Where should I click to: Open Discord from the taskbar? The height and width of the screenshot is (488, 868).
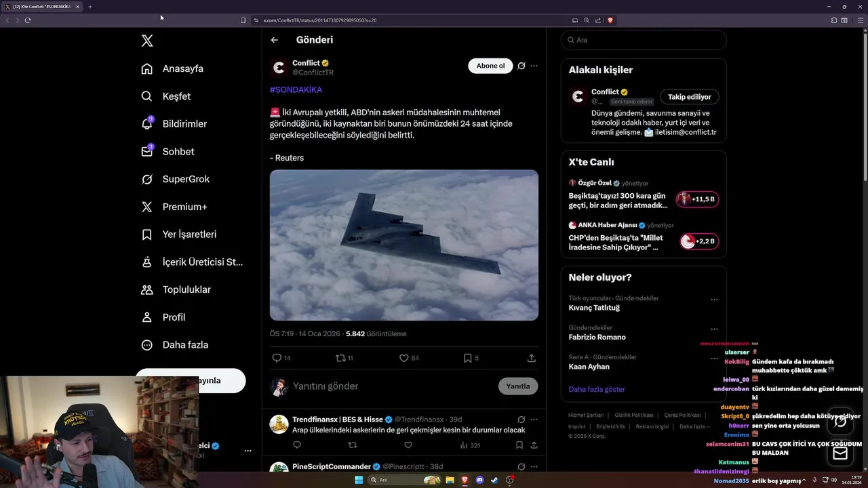[479, 480]
